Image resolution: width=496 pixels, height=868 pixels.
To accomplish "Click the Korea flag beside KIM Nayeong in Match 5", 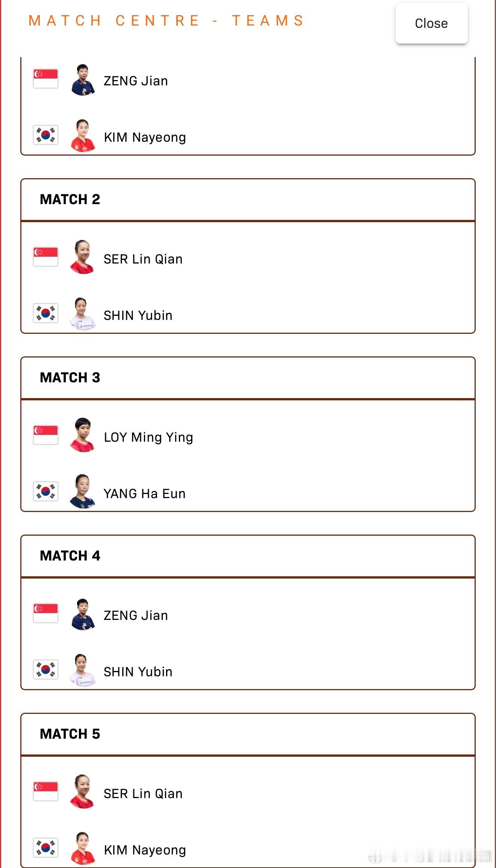I will click(45, 847).
